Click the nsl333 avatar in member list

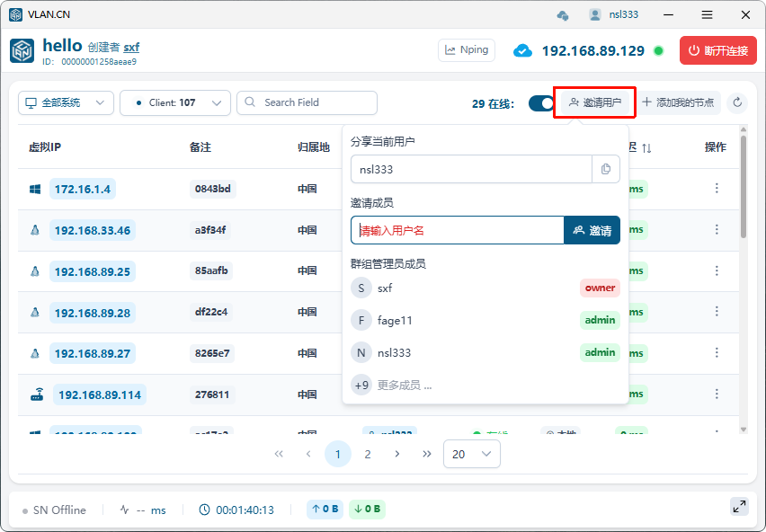(x=361, y=353)
